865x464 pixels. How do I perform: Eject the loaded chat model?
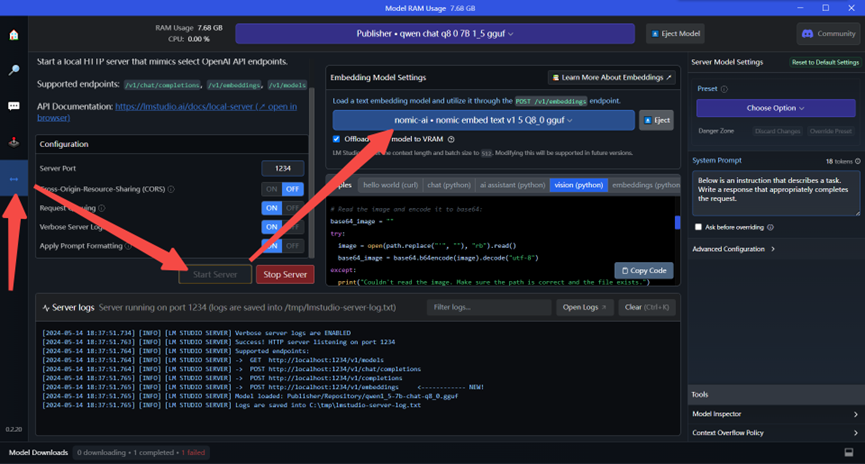tap(675, 34)
